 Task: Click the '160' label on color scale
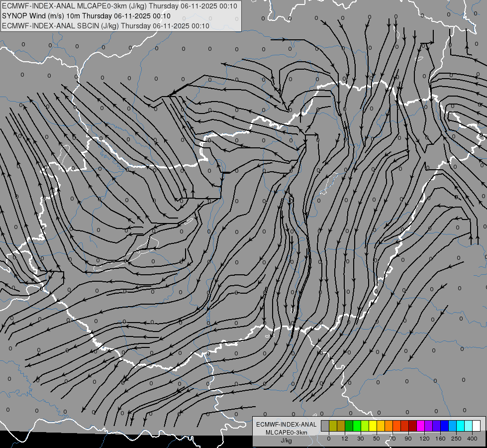click(x=440, y=439)
